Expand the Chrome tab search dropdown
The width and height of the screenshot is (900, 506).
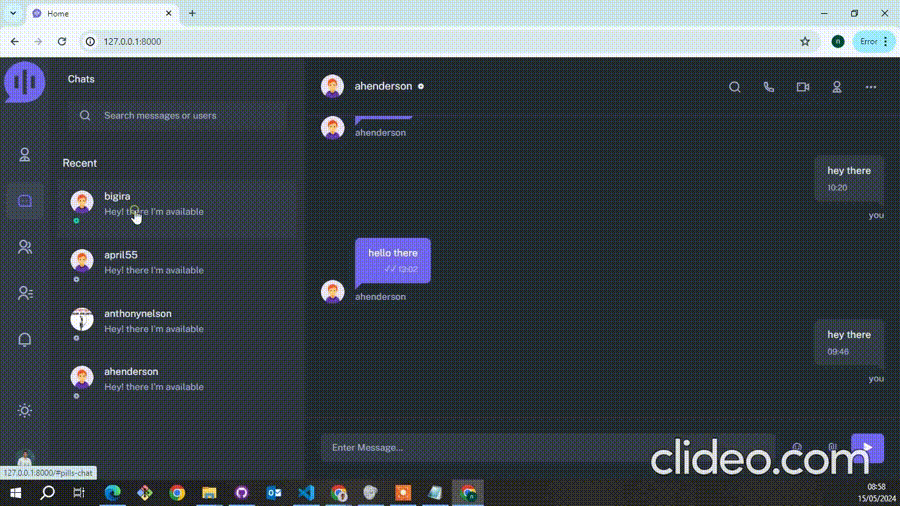[x=13, y=13]
